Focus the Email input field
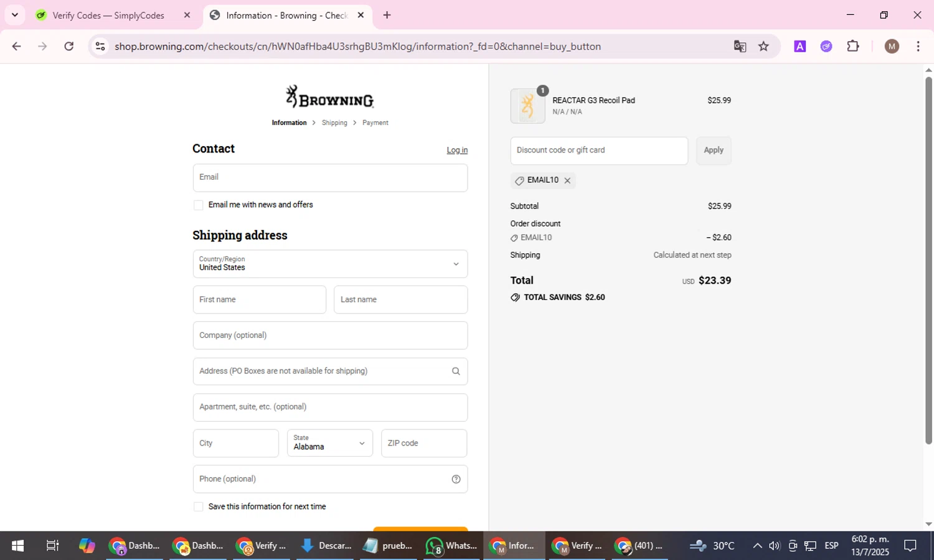 click(330, 178)
